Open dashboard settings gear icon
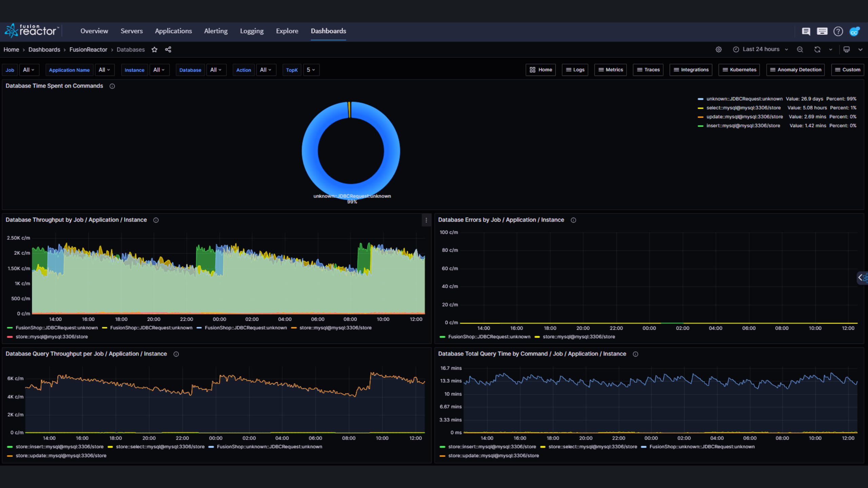The height and width of the screenshot is (488, 868). (718, 49)
